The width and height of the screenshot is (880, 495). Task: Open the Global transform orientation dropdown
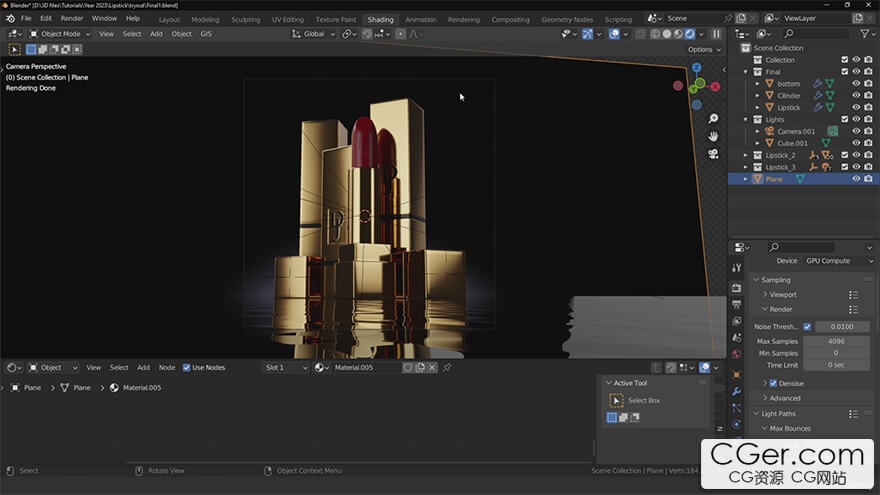click(x=313, y=34)
